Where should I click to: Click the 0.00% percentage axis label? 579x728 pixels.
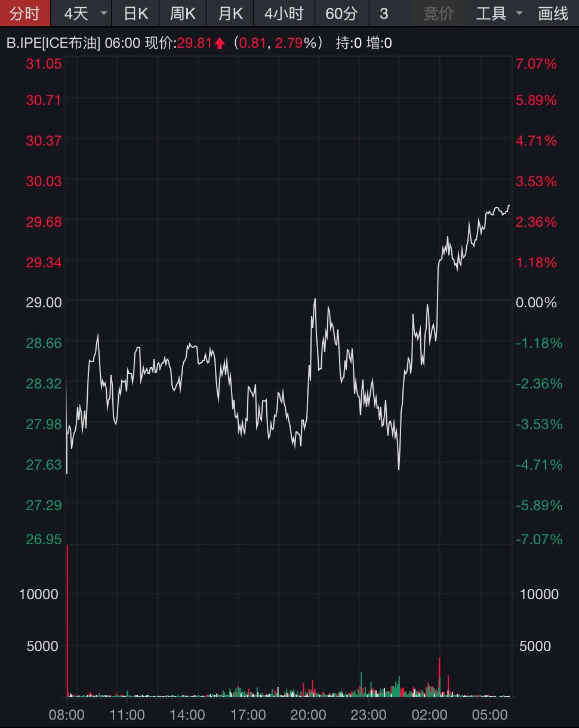pos(535,303)
